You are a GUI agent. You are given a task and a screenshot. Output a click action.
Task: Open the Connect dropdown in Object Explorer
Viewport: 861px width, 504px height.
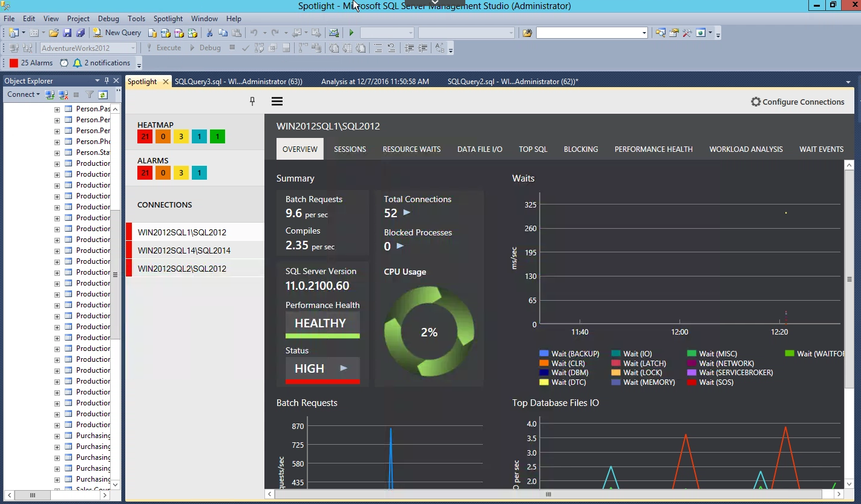tap(23, 94)
